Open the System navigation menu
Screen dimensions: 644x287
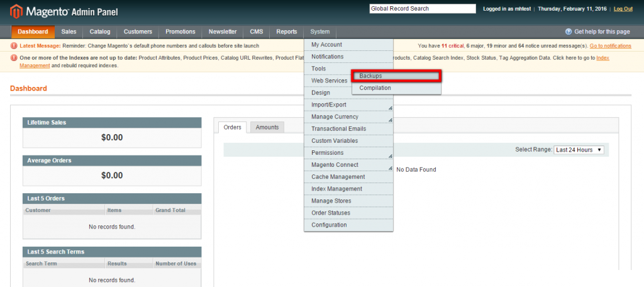tap(320, 31)
